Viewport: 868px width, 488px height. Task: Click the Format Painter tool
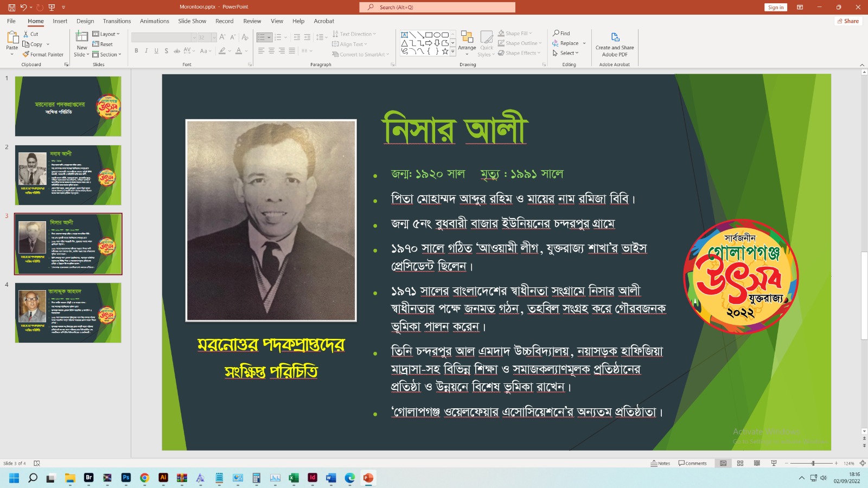[x=43, y=55]
